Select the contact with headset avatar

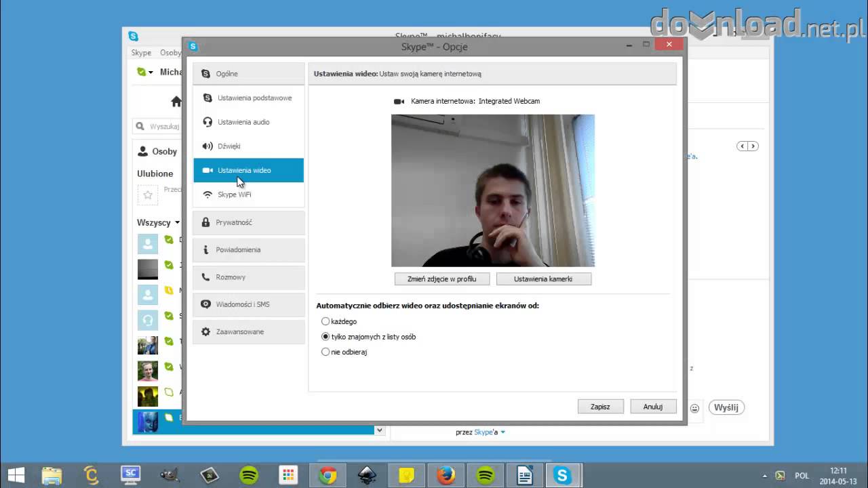click(147, 320)
